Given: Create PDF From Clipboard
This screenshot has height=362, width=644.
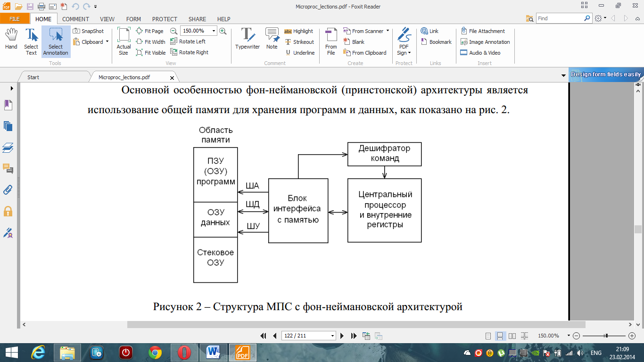Looking at the screenshot, I should pos(364,53).
